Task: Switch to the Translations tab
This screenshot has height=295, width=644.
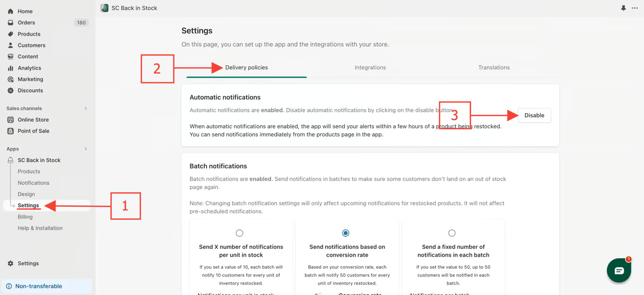Action: (x=494, y=67)
